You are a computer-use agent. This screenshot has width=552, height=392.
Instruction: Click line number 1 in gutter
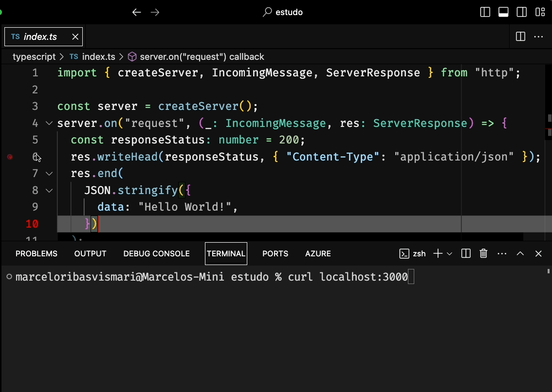click(35, 73)
